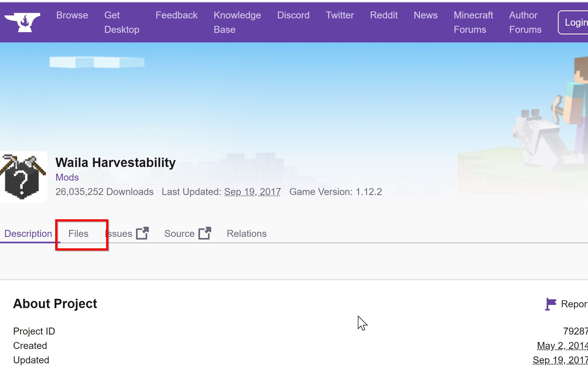Open the Source external link icon
588x366 pixels.
(x=205, y=233)
